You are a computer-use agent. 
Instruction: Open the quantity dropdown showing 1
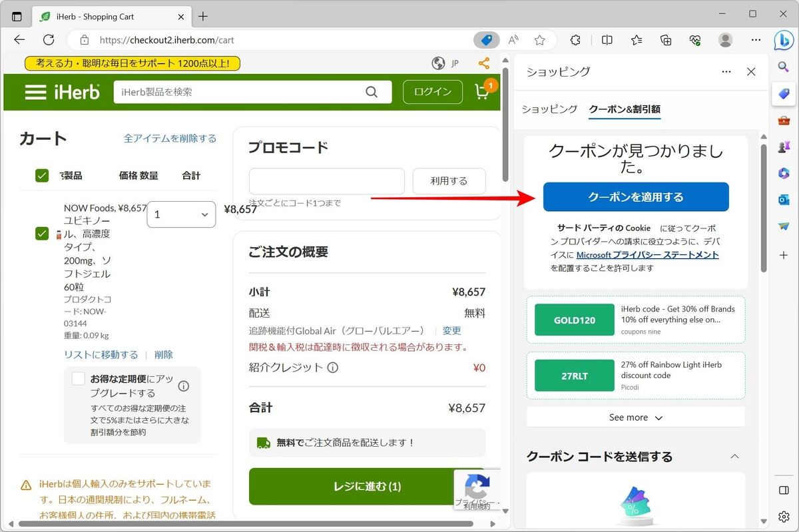point(181,214)
